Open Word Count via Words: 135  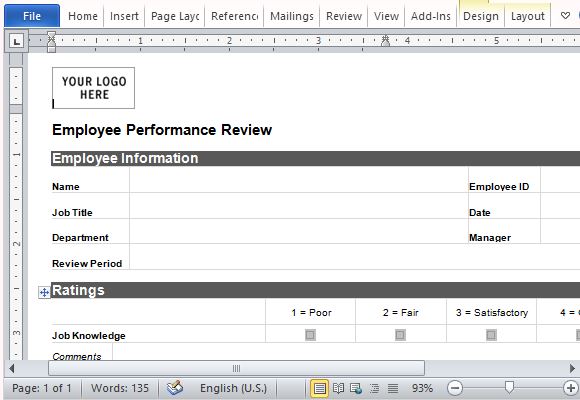point(120,388)
